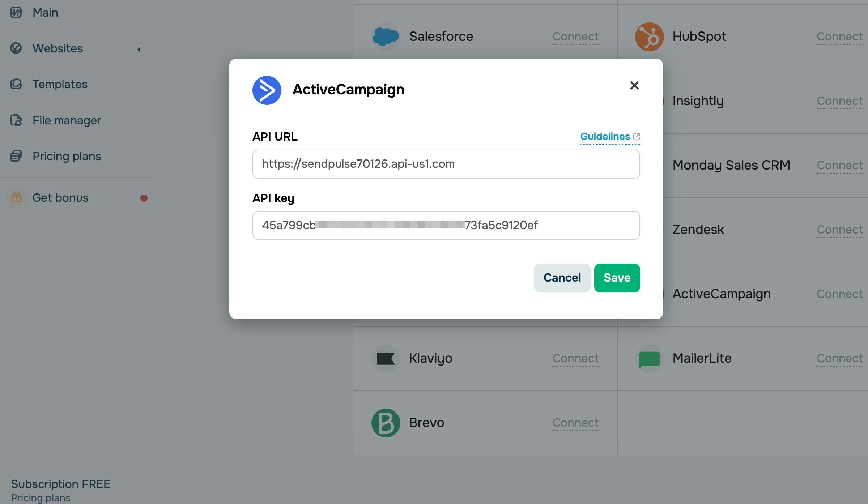The height and width of the screenshot is (504, 868).
Task: Go to Pricing plans in sidebar
Action: (67, 156)
